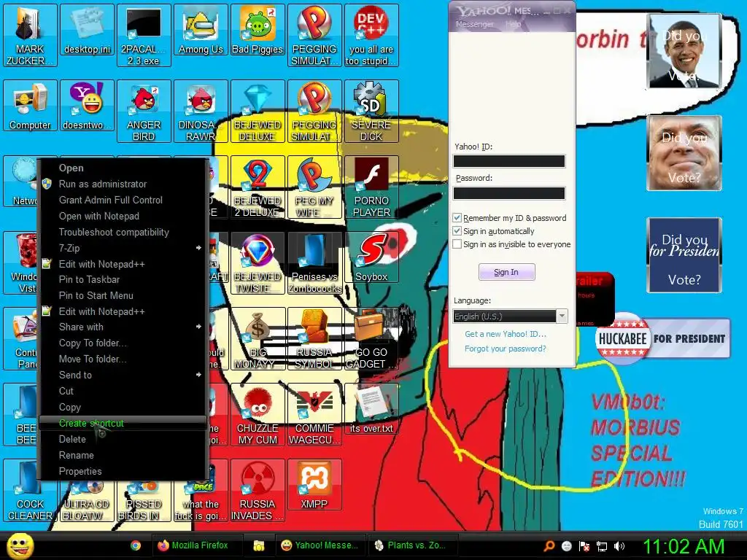Click the 11:02 AM taskbar clock
Image resolution: width=747 pixels, height=560 pixels.
tap(684, 546)
